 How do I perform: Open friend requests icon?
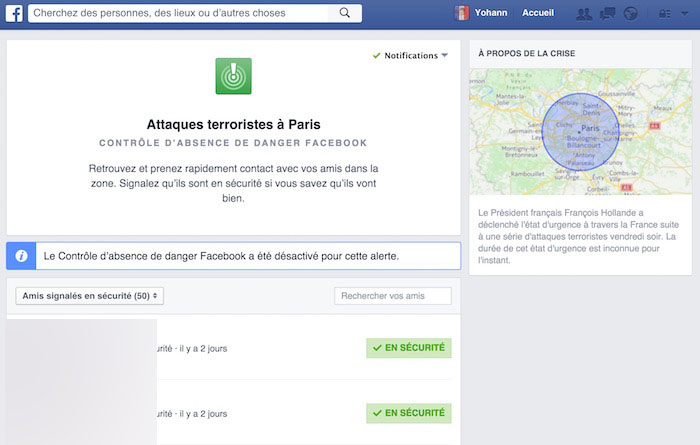(584, 14)
